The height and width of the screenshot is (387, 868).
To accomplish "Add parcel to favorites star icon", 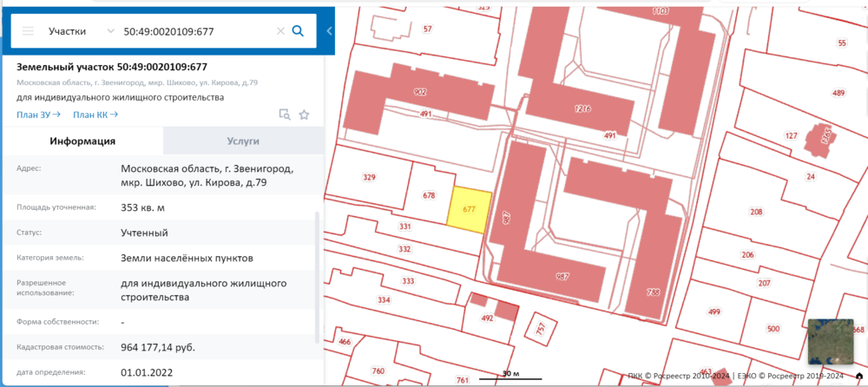I will pos(304,115).
